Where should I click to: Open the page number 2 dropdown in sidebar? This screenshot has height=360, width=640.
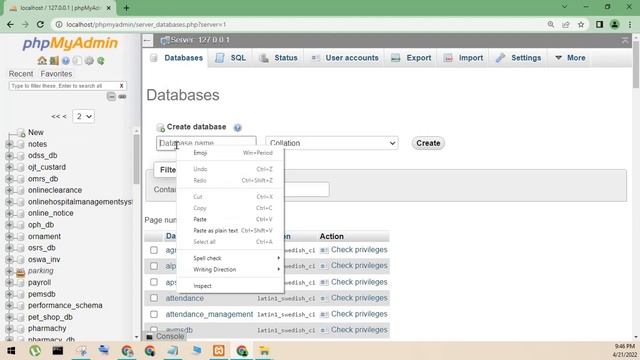pyautogui.click(x=84, y=116)
